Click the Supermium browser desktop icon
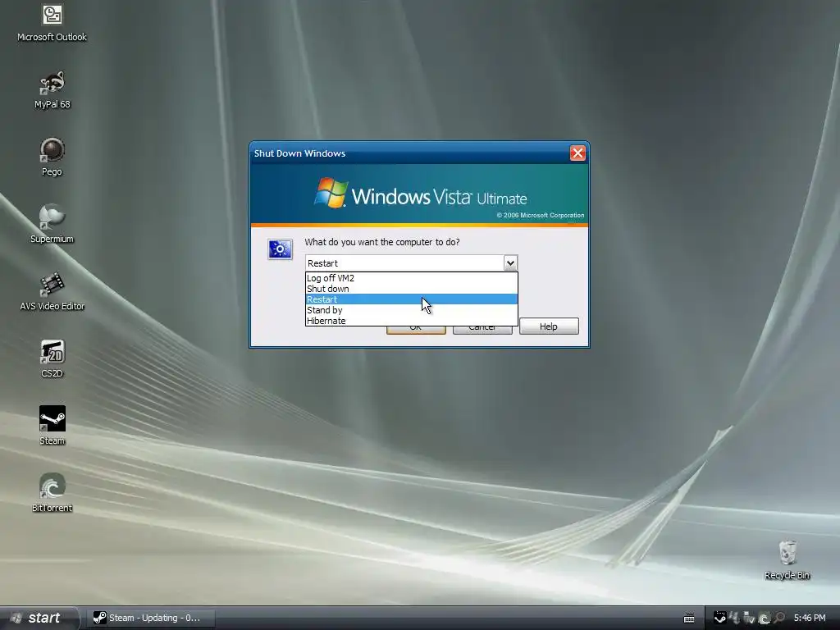 pos(52,223)
